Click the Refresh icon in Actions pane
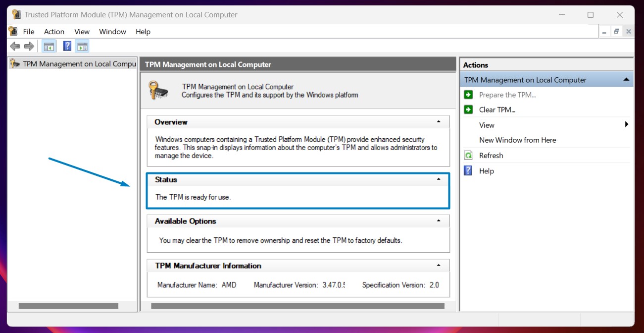Screen dimensions: 644x333 tap(468, 156)
